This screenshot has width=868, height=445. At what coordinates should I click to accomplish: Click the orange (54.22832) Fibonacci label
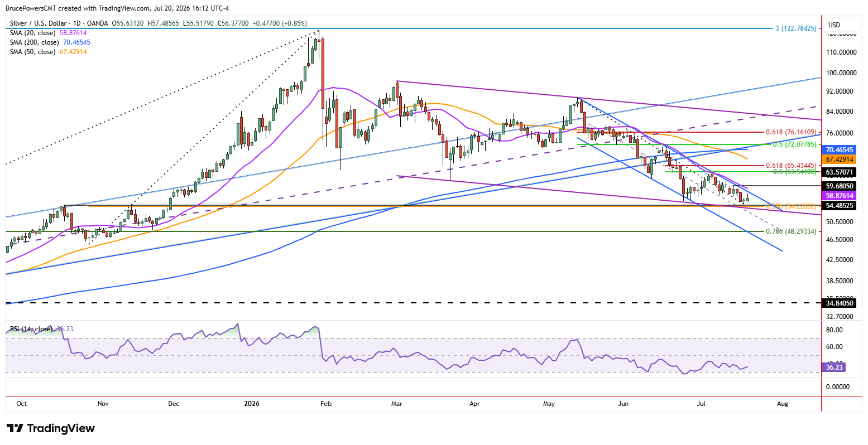tap(791, 206)
